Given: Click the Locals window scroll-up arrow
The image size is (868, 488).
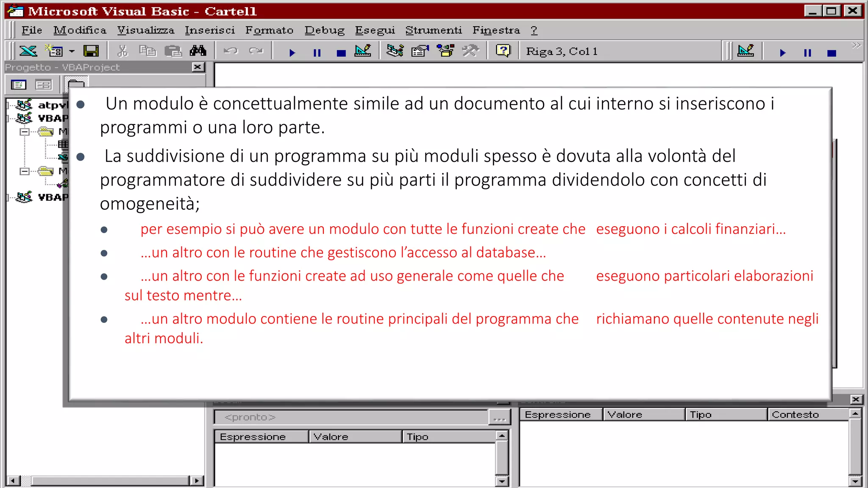Looking at the screenshot, I should click(502, 435).
